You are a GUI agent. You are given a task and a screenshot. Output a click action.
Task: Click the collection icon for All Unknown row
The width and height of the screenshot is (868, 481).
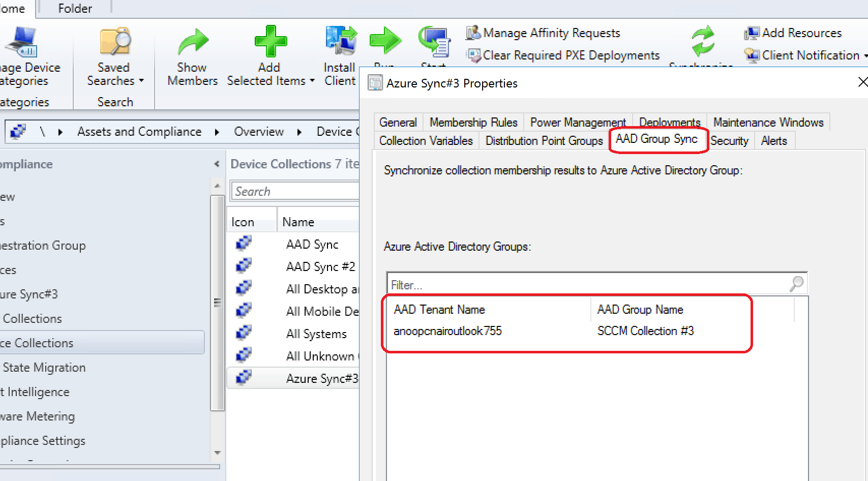(x=244, y=355)
